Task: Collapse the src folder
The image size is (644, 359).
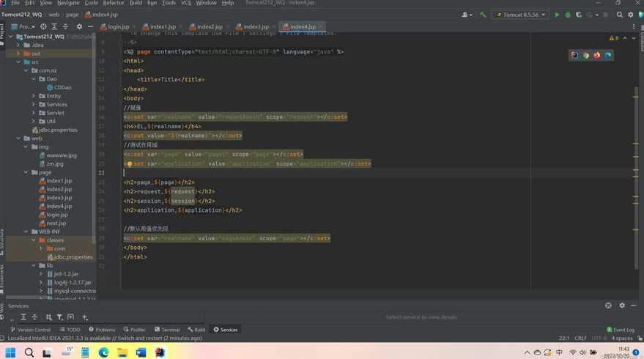Action: [18, 62]
